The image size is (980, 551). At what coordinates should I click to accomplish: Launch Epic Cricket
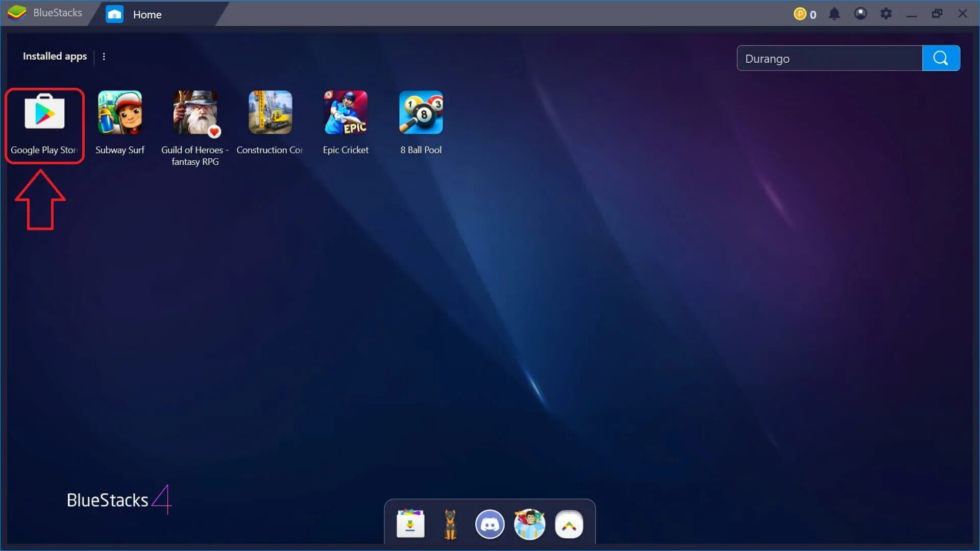tap(345, 112)
